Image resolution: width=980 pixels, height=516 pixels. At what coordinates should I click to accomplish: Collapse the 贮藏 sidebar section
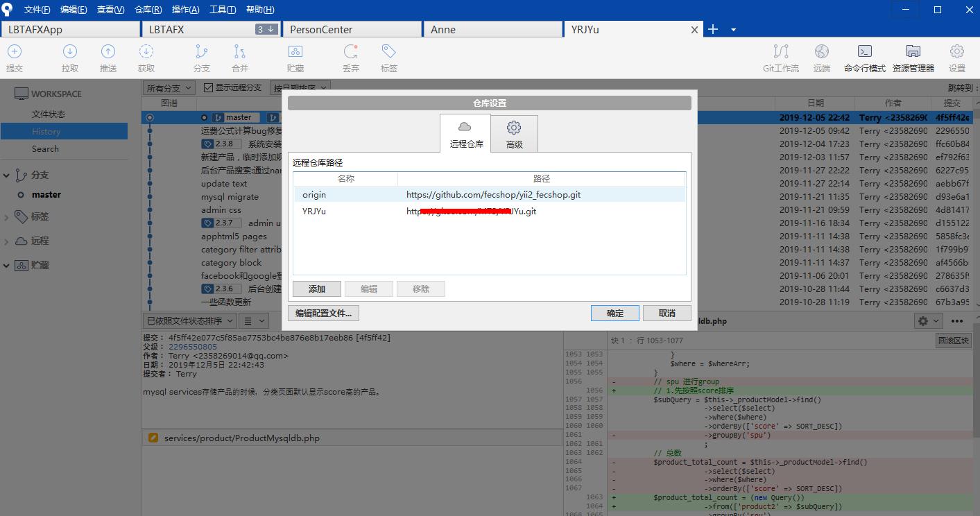coord(7,265)
